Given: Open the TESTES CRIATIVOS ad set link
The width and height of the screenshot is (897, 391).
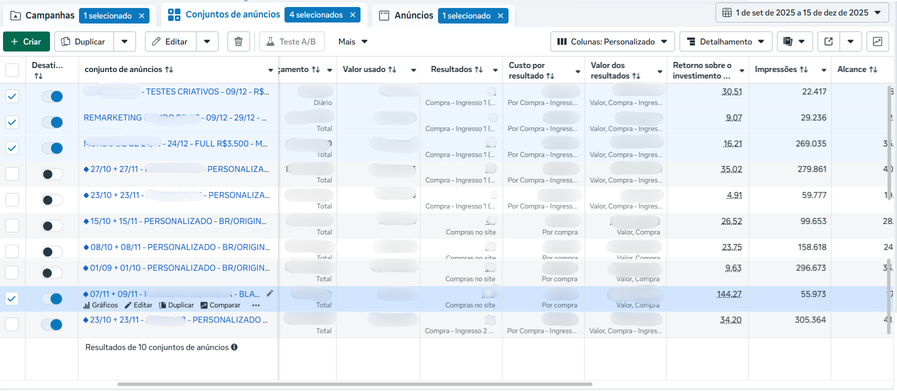Looking at the screenshot, I should [177, 91].
